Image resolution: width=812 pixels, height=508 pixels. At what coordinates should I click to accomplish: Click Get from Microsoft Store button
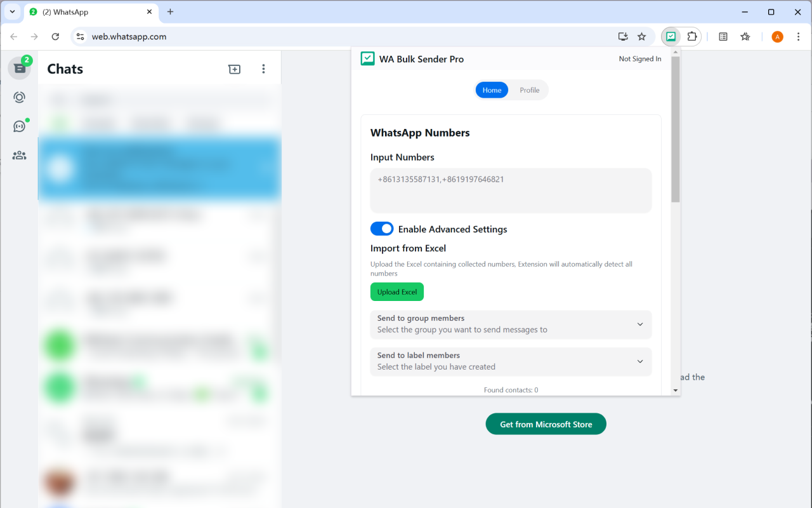(x=546, y=424)
